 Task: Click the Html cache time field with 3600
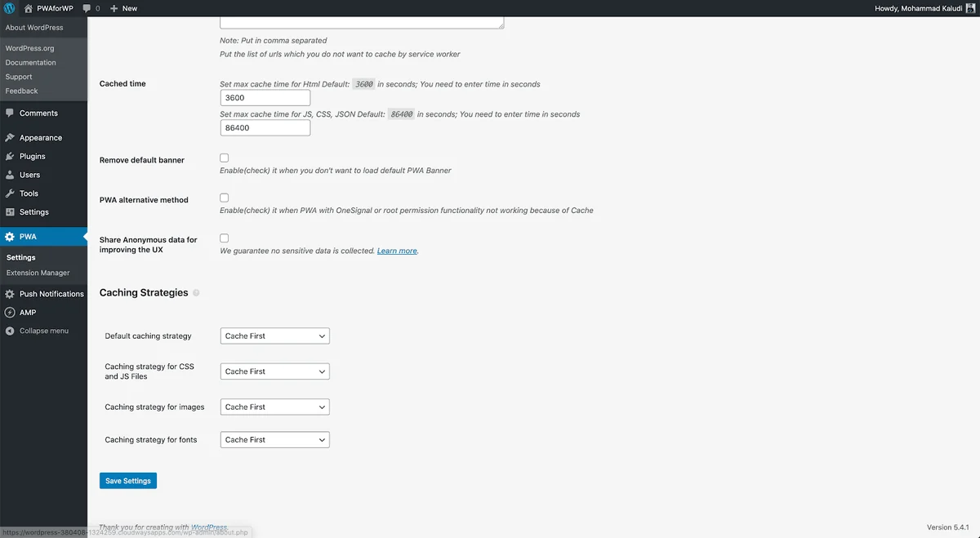(265, 98)
